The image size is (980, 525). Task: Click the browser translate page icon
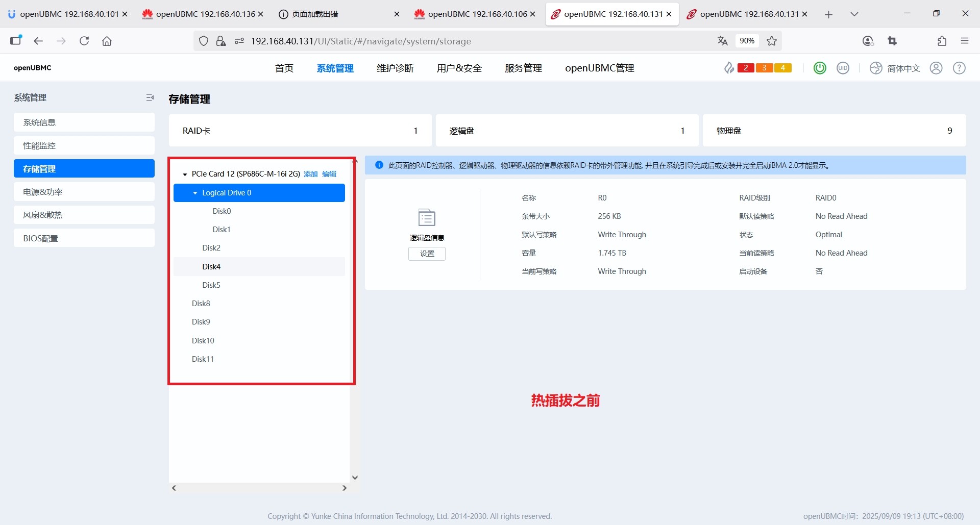pyautogui.click(x=722, y=41)
